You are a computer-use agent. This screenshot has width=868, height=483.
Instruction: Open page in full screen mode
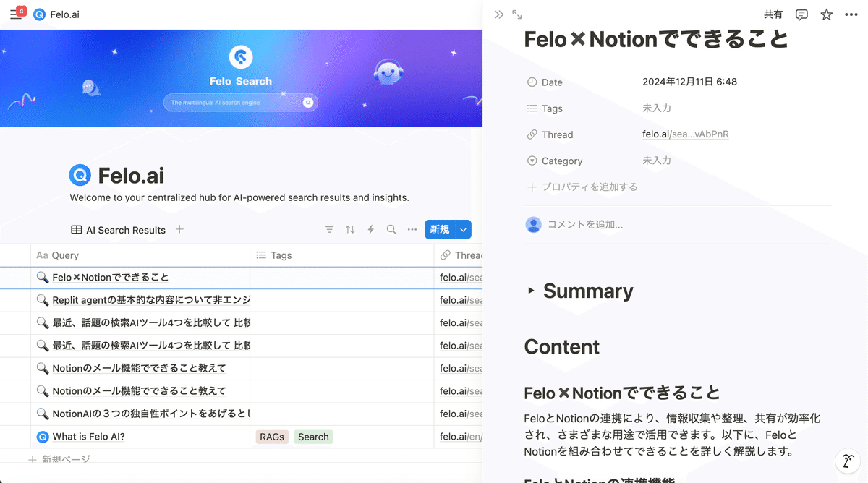tap(517, 14)
